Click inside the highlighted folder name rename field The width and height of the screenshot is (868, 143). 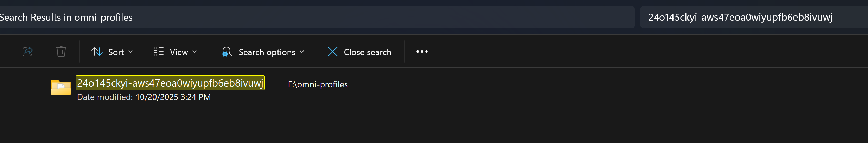pyautogui.click(x=170, y=83)
